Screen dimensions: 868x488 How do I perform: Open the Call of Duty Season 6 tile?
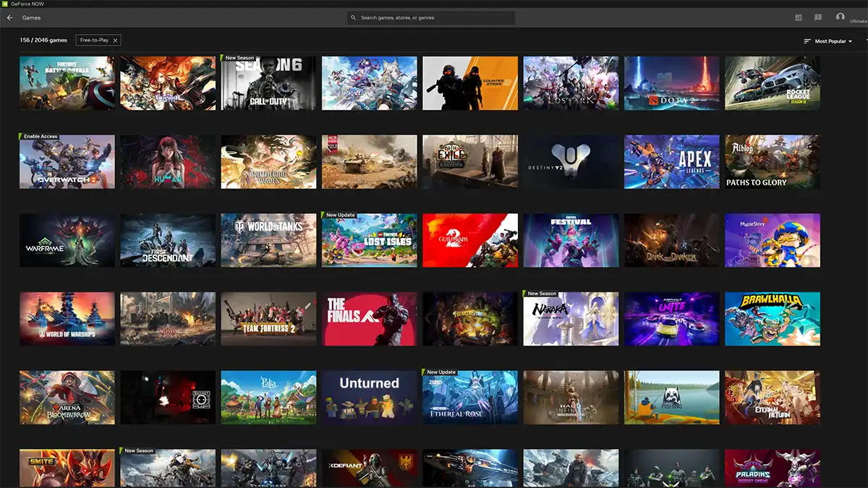[269, 83]
